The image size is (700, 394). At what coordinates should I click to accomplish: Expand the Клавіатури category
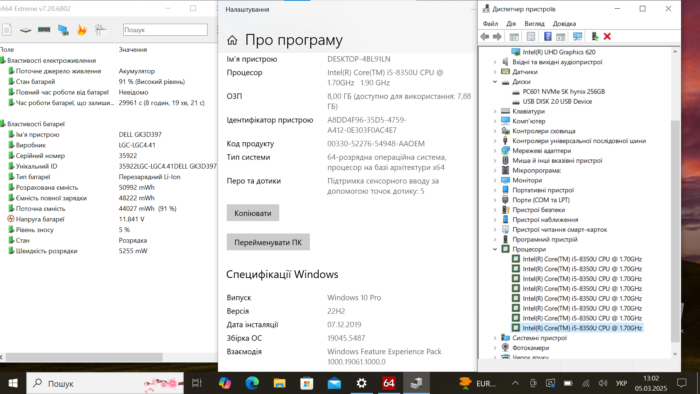tap(495, 111)
